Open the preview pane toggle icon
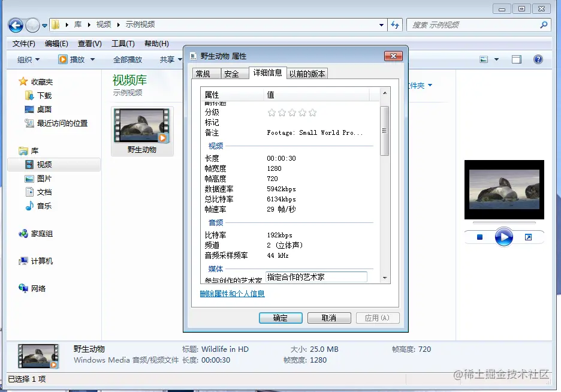The height and width of the screenshot is (392, 561). 516,59
